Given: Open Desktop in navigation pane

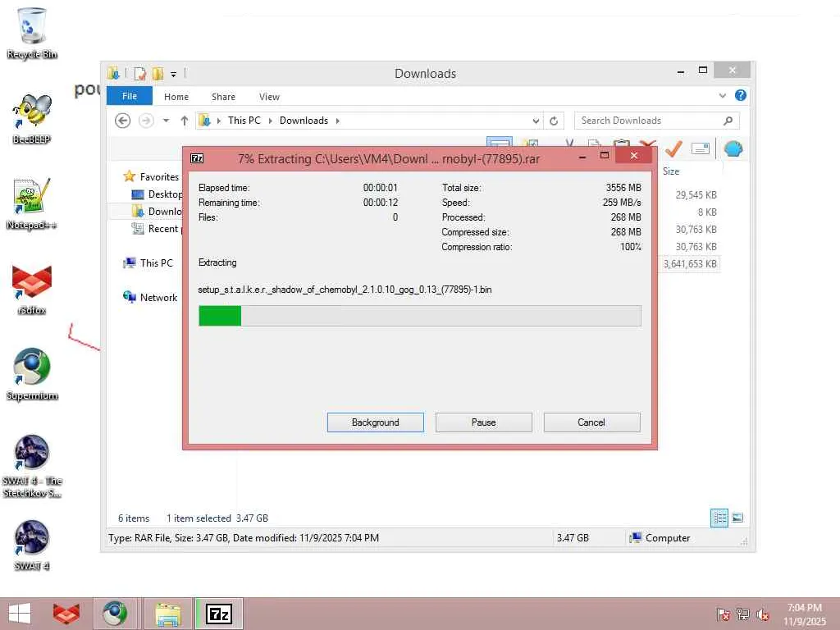Looking at the screenshot, I should point(157,194).
